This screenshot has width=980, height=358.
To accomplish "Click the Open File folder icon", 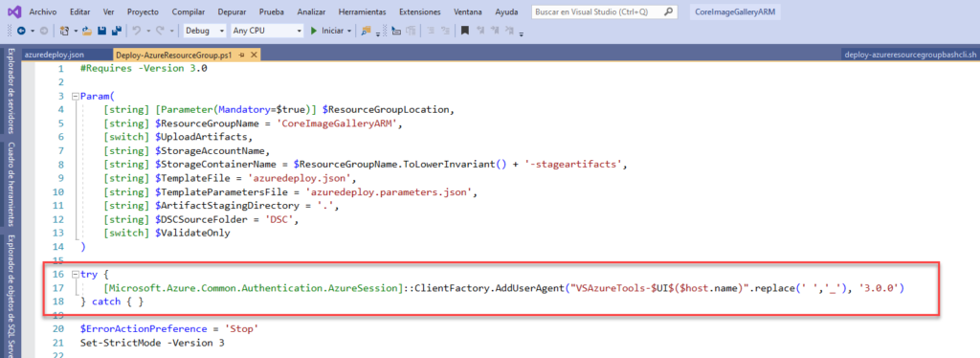I will click(x=87, y=31).
